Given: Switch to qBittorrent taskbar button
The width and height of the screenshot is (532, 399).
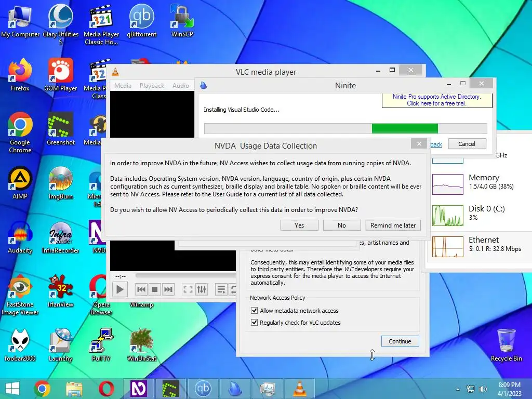Looking at the screenshot, I should 203,389.
